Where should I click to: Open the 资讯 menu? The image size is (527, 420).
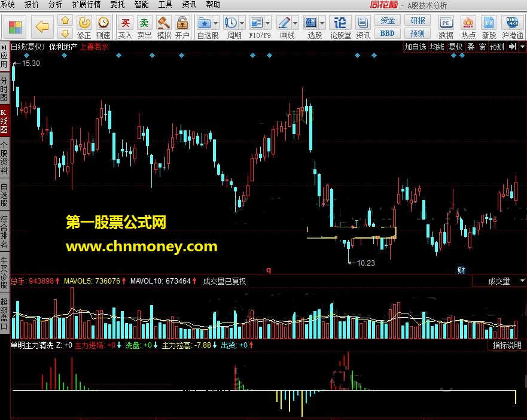[x=189, y=4]
